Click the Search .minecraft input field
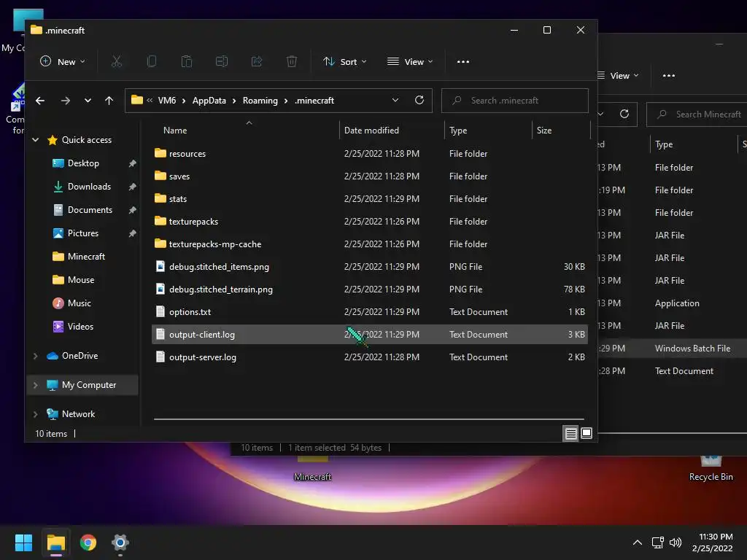 [x=514, y=101]
